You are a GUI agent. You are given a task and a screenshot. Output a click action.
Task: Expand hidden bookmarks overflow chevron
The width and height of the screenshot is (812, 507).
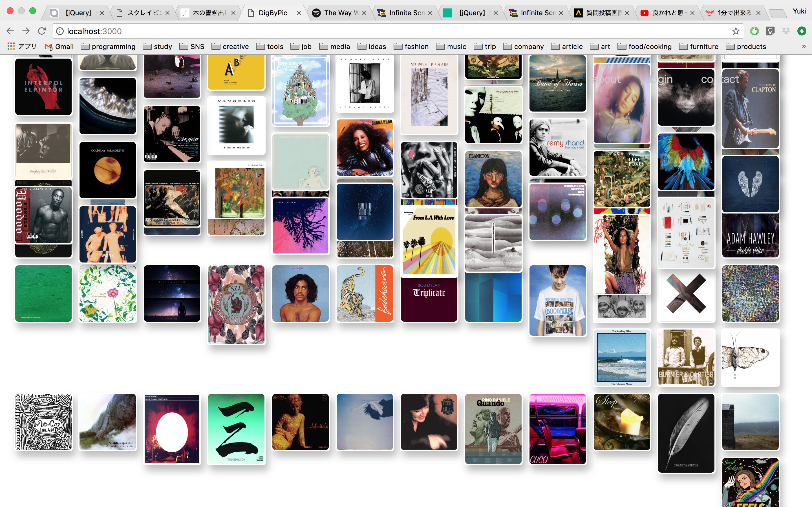point(804,46)
